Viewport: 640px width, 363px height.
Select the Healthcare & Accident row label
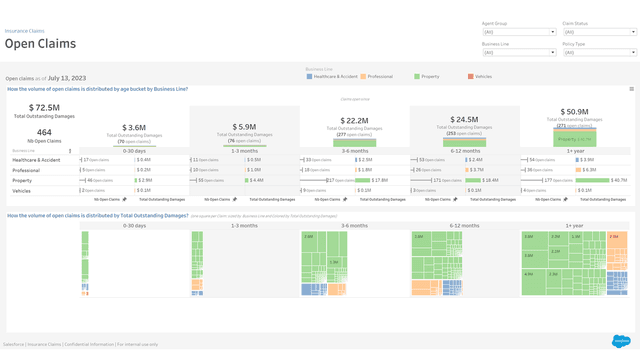pos(36,160)
